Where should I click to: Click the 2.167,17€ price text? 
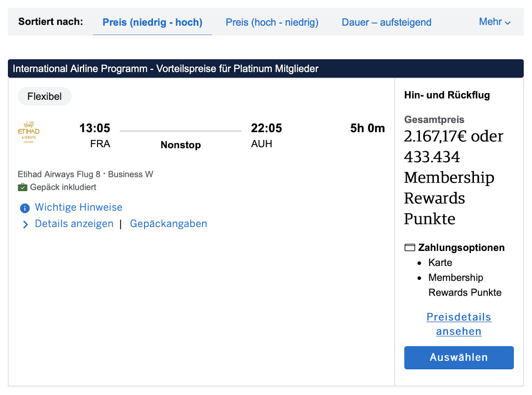(x=435, y=137)
